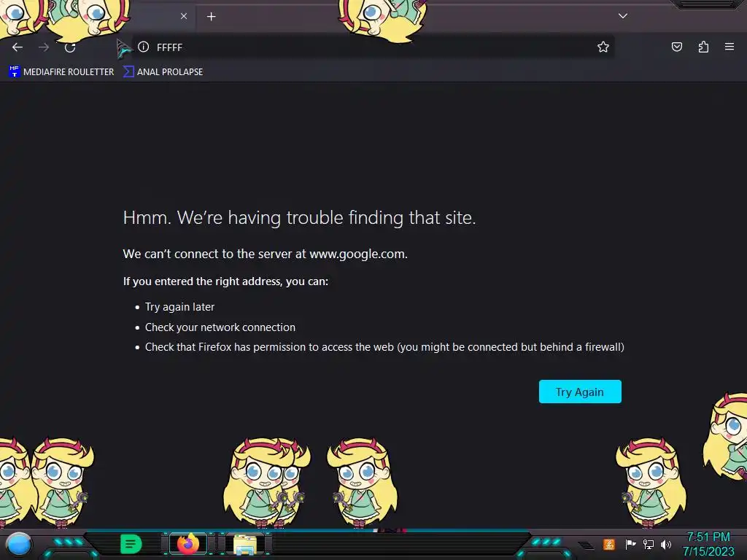Open a new tab with plus
The height and width of the screenshot is (560, 747).
[x=212, y=17]
